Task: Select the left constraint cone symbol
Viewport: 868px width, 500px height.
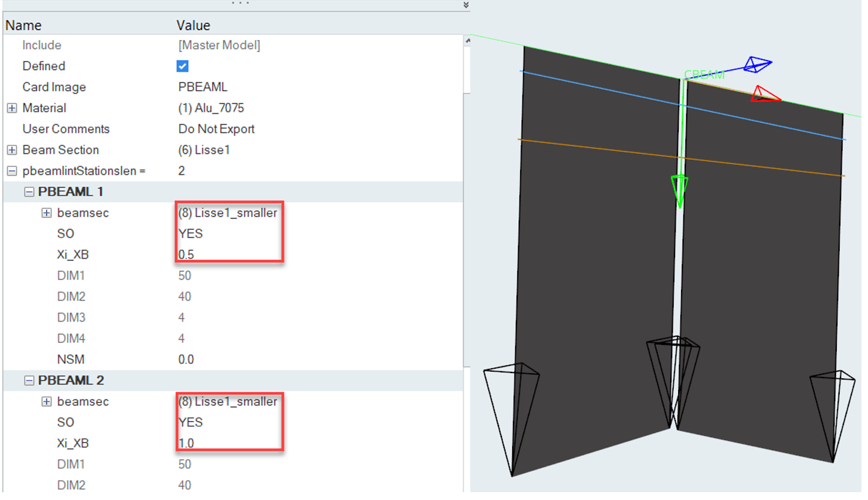Action: (512, 419)
